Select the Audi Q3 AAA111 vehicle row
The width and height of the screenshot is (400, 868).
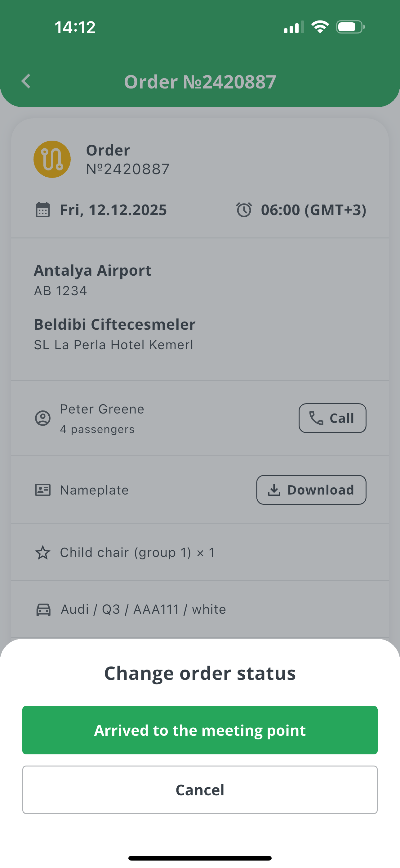click(x=200, y=609)
